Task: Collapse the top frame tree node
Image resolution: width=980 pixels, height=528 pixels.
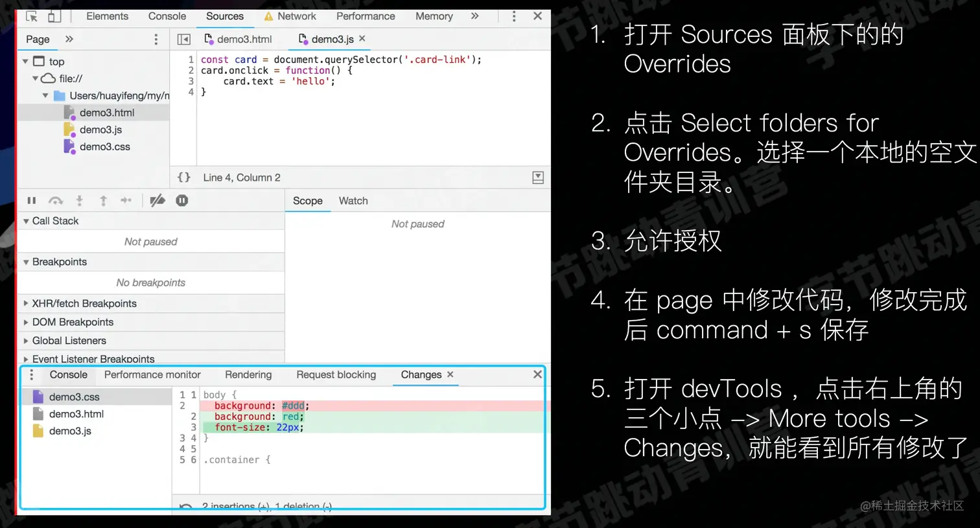Action: [25, 62]
